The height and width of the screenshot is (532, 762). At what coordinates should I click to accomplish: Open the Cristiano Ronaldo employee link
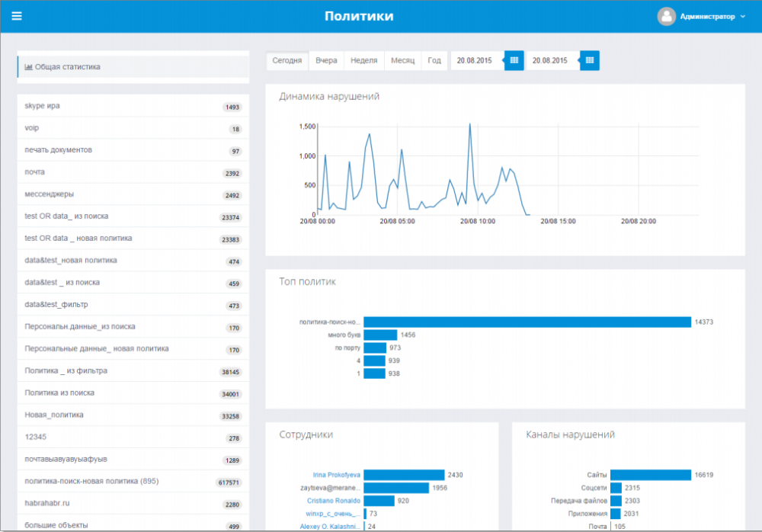(334, 501)
